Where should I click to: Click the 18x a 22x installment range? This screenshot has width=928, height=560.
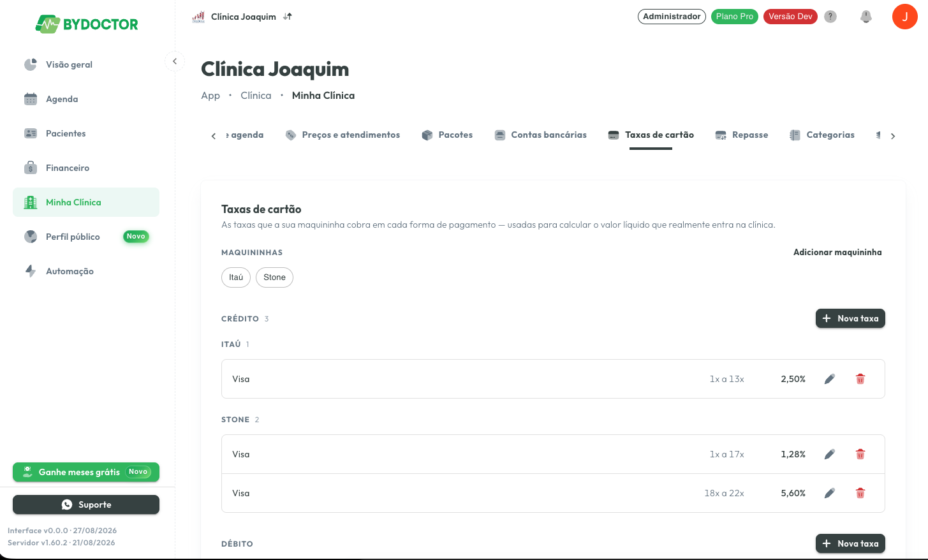pos(725,493)
